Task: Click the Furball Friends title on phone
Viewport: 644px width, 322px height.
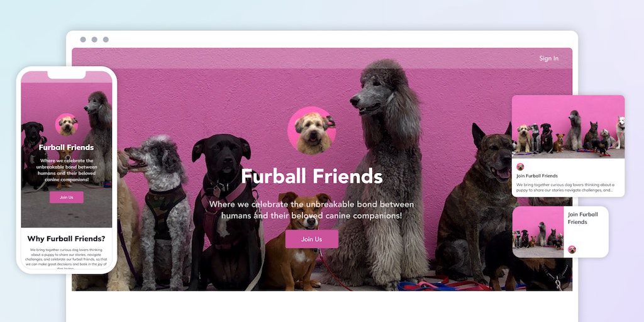Action: [67, 147]
